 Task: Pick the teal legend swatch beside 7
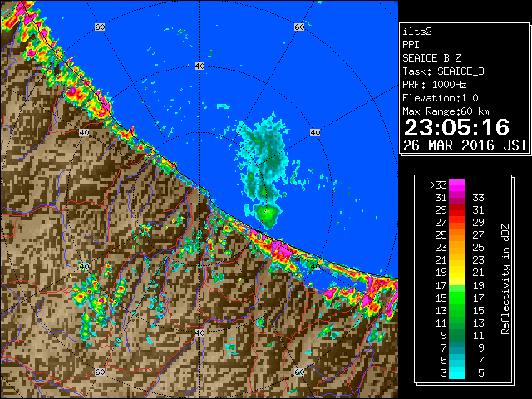pyautogui.click(x=457, y=347)
